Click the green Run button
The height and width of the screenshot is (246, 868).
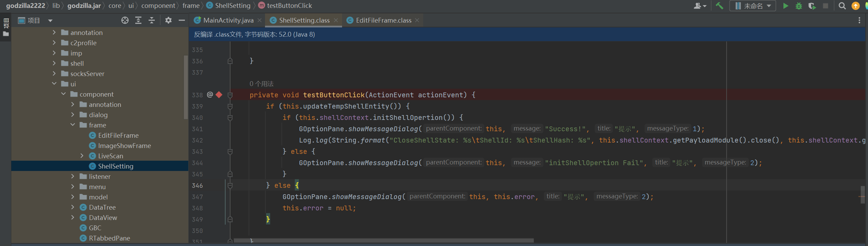click(x=785, y=6)
